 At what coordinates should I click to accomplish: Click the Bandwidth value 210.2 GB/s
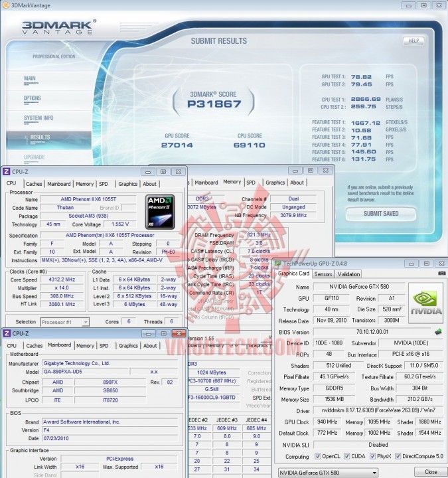[419, 399]
